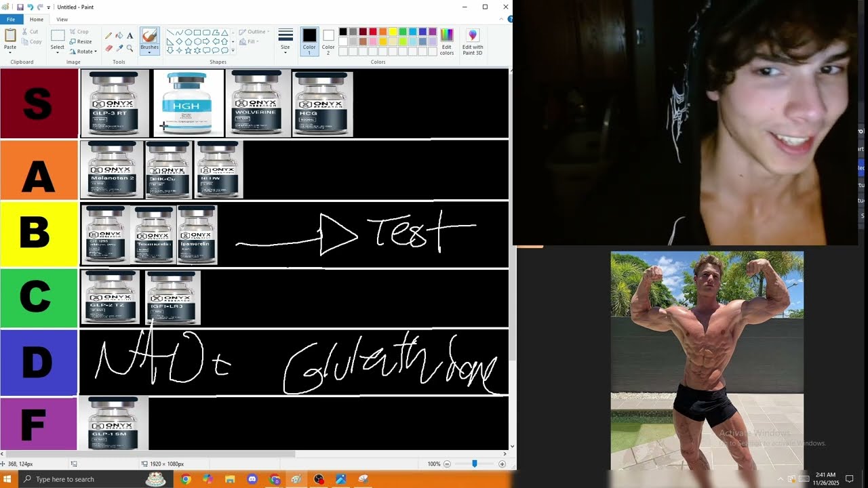Select the Line shape
This screenshot has height=488, width=868.
(x=170, y=32)
